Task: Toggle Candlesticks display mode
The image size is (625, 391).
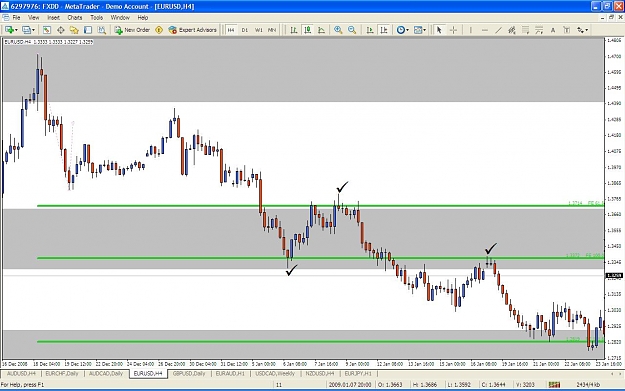Action: click(307, 30)
